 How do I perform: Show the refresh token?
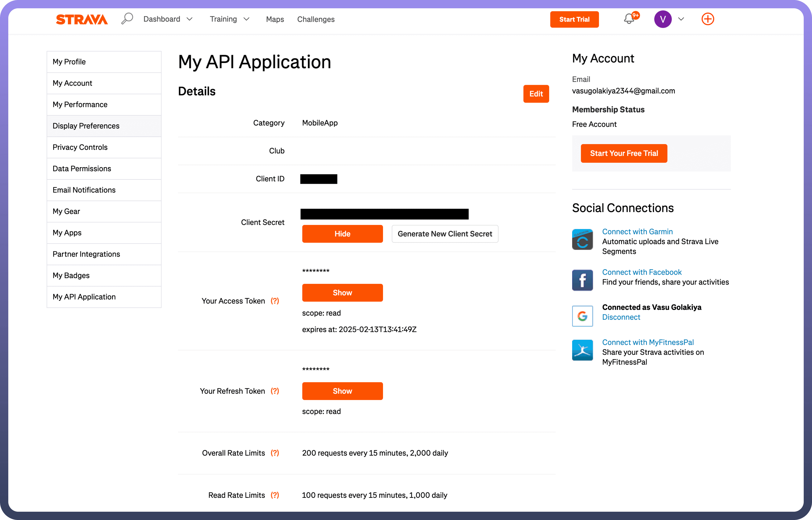342,391
